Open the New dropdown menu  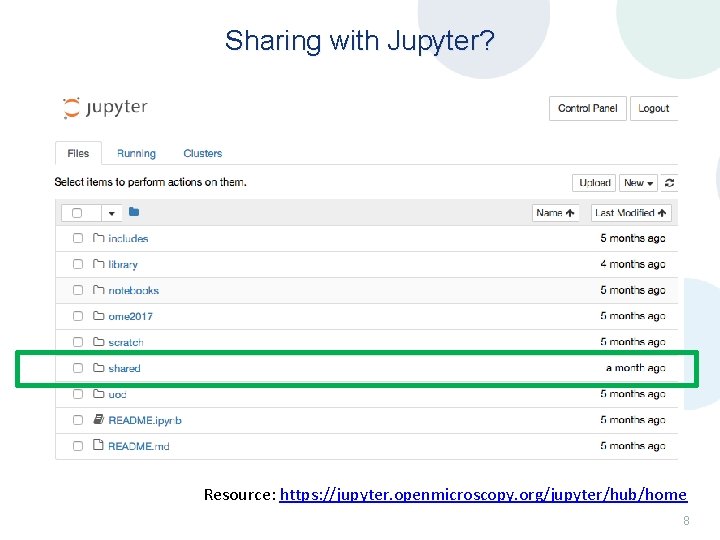638,183
